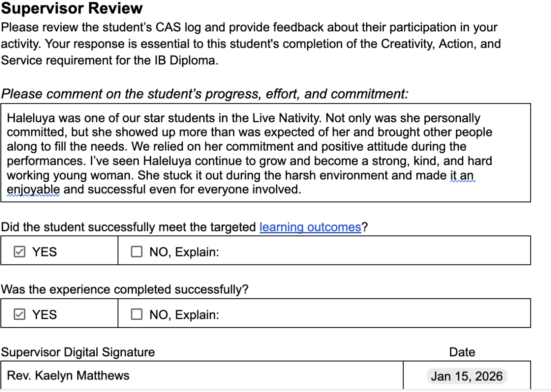Open the learning outcomes hyperlink
This screenshot has width=551, height=392.
[x=310, y=227]
